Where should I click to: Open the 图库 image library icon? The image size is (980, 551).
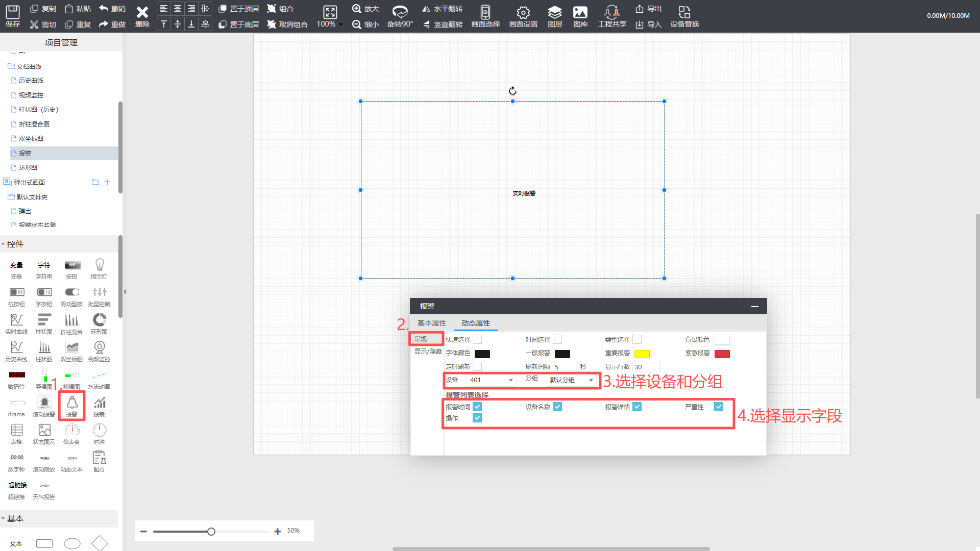click(580, 12)
